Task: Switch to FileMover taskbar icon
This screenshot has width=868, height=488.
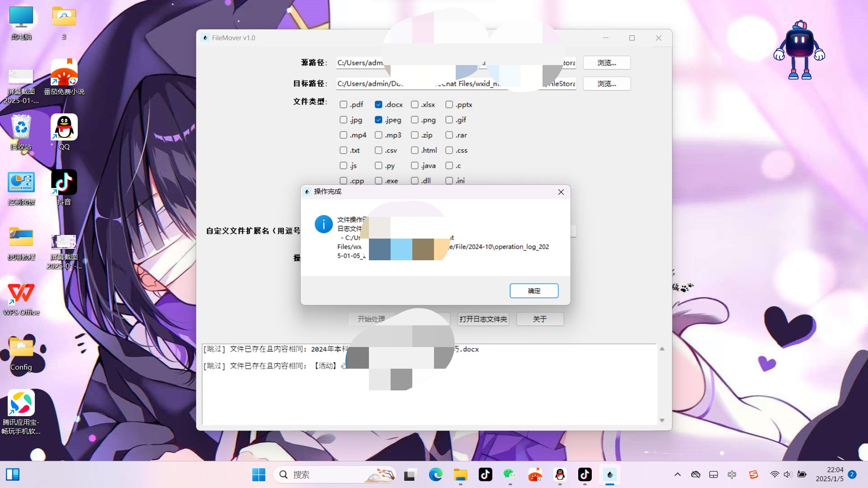Action: tap(609, 474)
